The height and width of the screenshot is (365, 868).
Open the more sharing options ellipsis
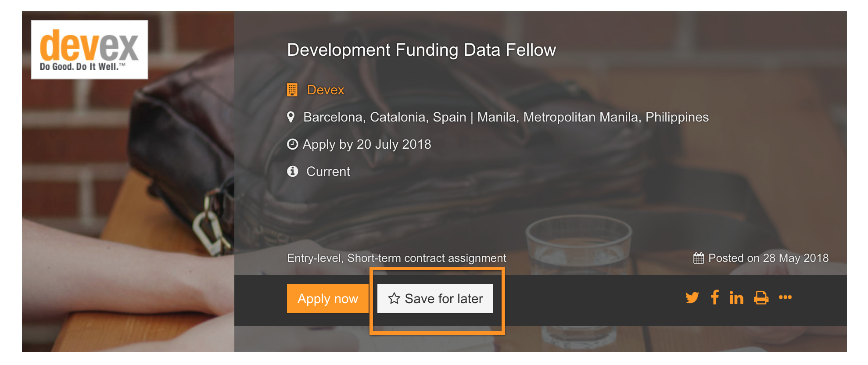(785, 297)
